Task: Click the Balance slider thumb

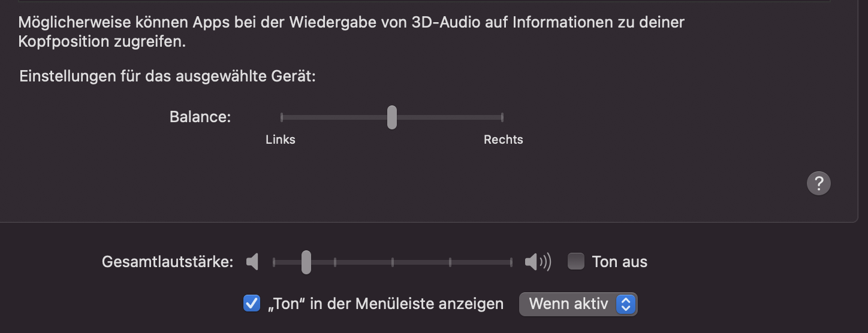Action: tap(391, 117)
